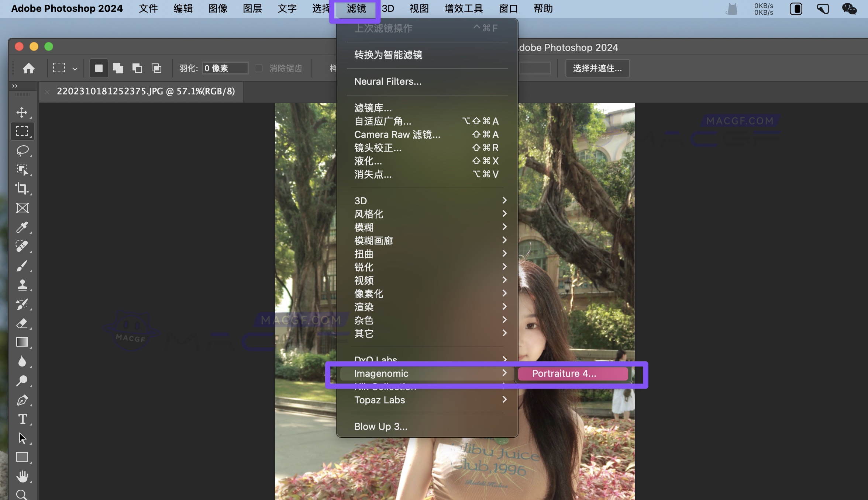Screen dimensions: 868x500
Task: Enable the 消除锯齿 checkbox
Action: [x=258, y=68]
